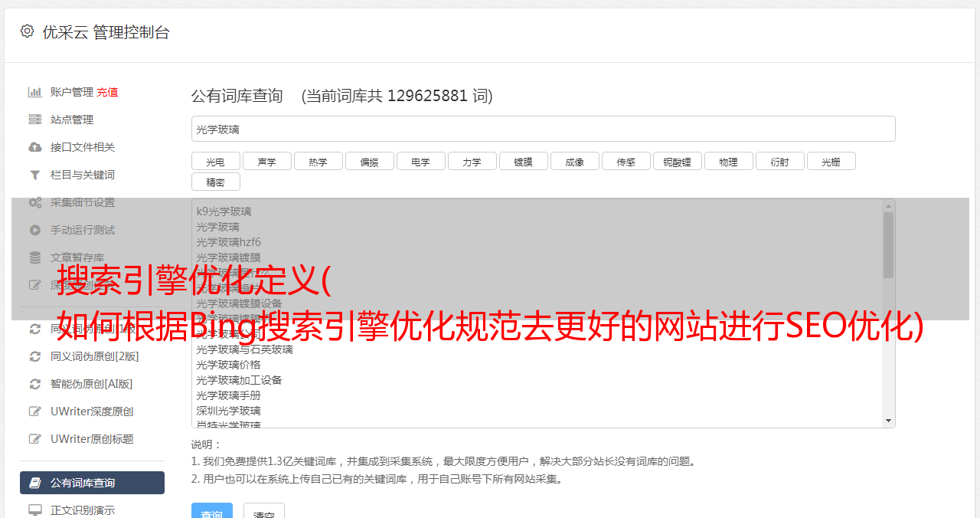Click the 精密 tag button
Viewport: 980px width, 518px height.
[215, 182]
